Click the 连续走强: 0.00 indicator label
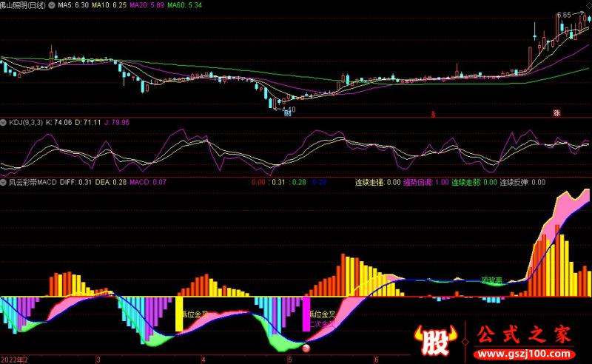Viewport: 592px width, 364px height. (x=377, y=183)
